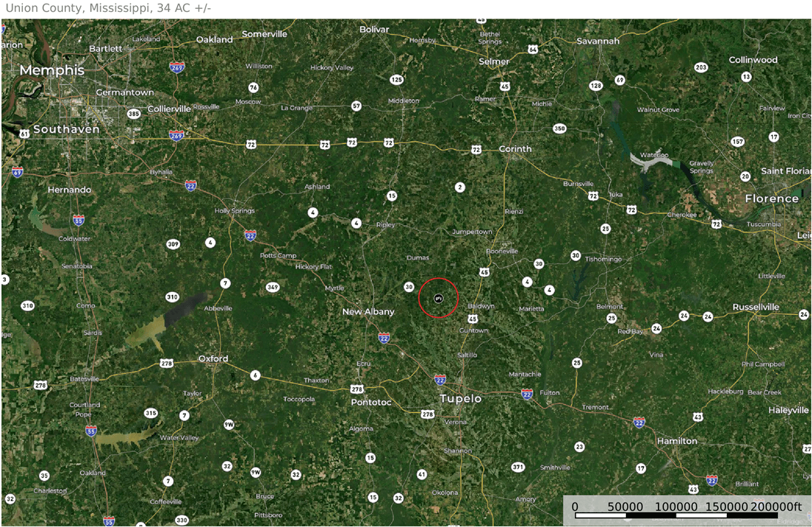The height and width of the screenshot is (527, 812).
Task: Select the Tupelo city label
Action: (x=460, y=398)
